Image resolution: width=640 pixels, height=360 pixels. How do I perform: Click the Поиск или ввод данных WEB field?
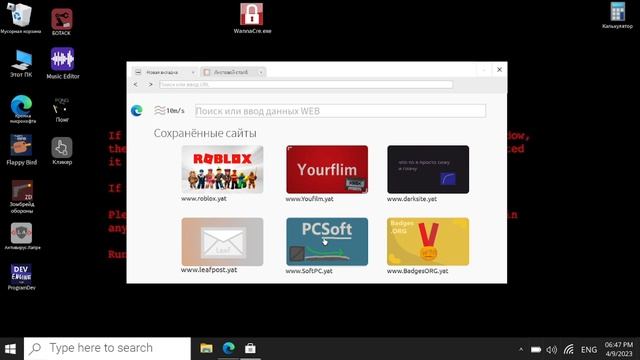pos(340,111)
